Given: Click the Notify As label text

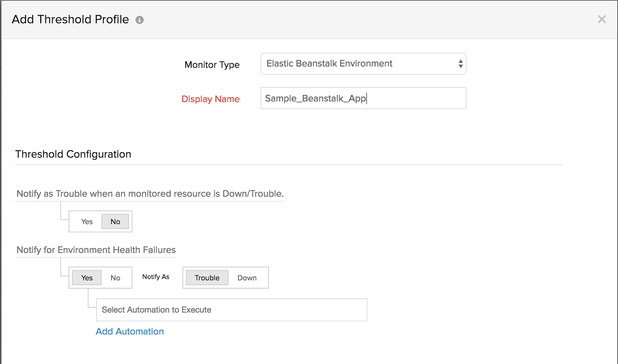Looking at the screenshot, I should (x=156, y=277).
